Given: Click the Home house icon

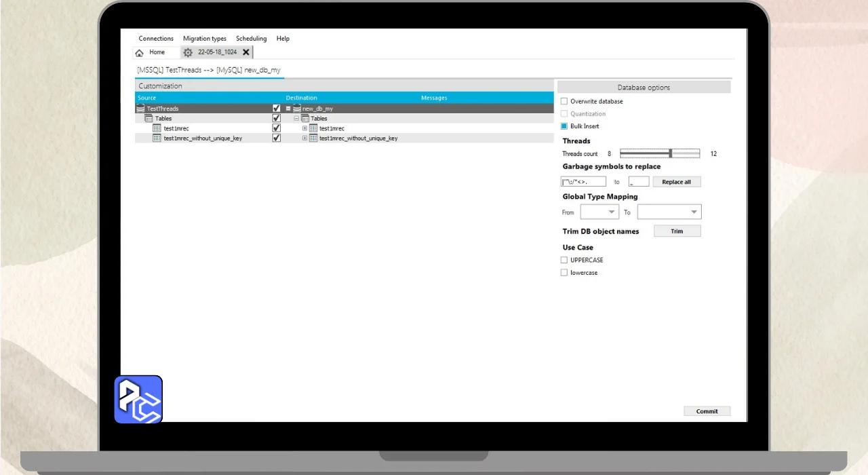Looking at the screenshot, I should (140, 52).
